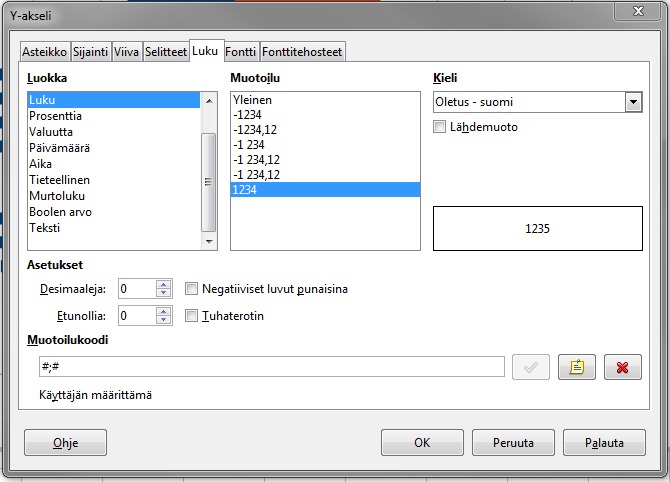Select Prosenttia in the Luokka list
670x482 pixels.
click(x=56, y=116)
